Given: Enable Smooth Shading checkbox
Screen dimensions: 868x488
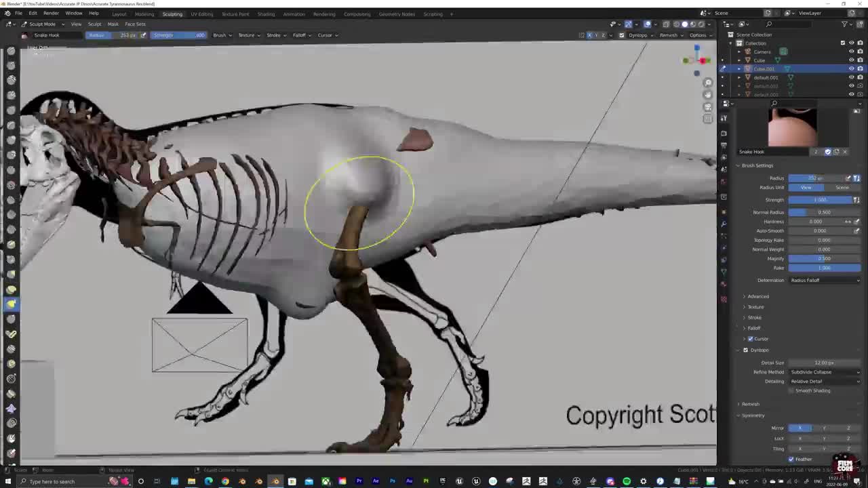Looking at the screenshot, I should tap(791, 390).
